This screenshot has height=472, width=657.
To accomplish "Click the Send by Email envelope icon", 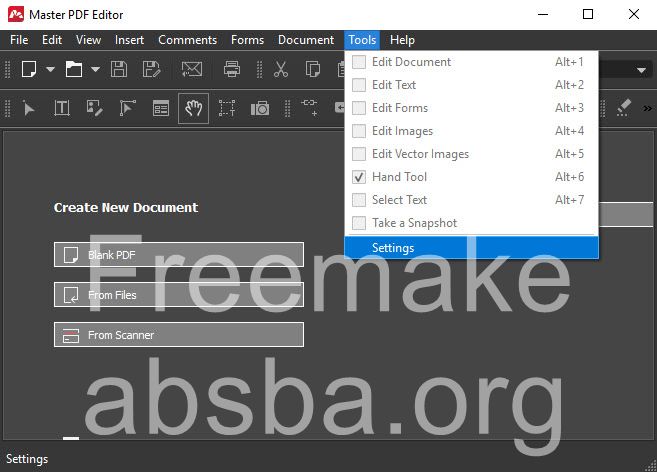I will [192, 69].
